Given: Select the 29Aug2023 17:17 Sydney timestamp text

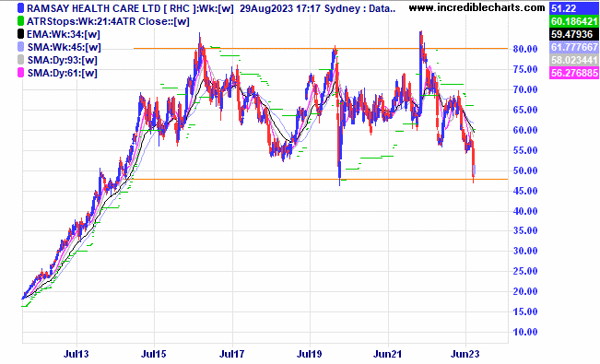Looking at the screenshot, I should click(301, 8).
